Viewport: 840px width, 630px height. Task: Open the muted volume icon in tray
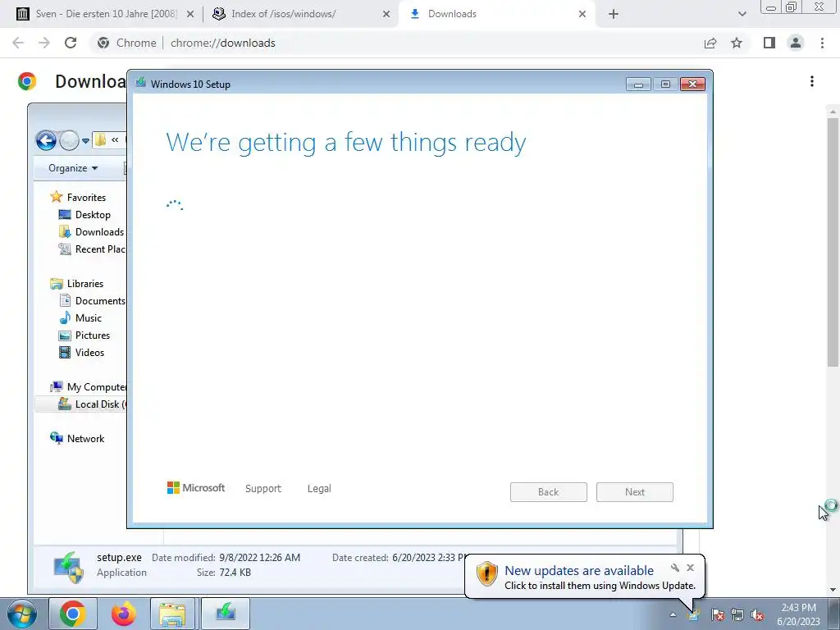click(x=757, y=615)
